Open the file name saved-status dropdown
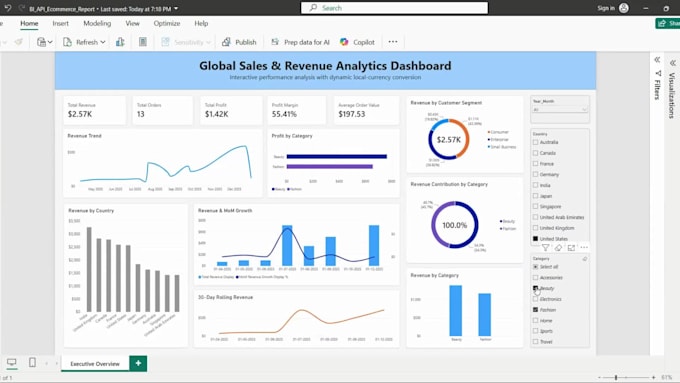The height and width of the screenshot is (383, 680). [176, 8]
